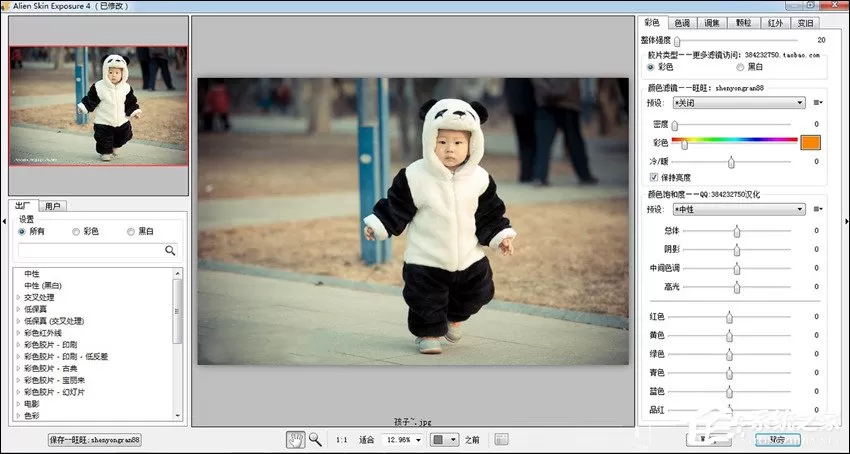Click the 密度 slider handle
Screen dimensions: 850x454
[674, 125]
